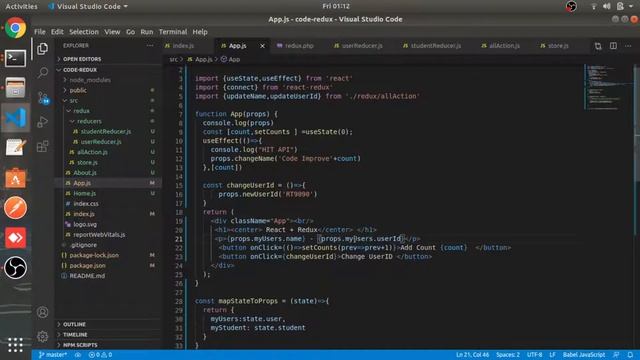Open the Explorer view in activity bar
The height and width of the screenshot is (360, 640).
(x=42, y=49)
